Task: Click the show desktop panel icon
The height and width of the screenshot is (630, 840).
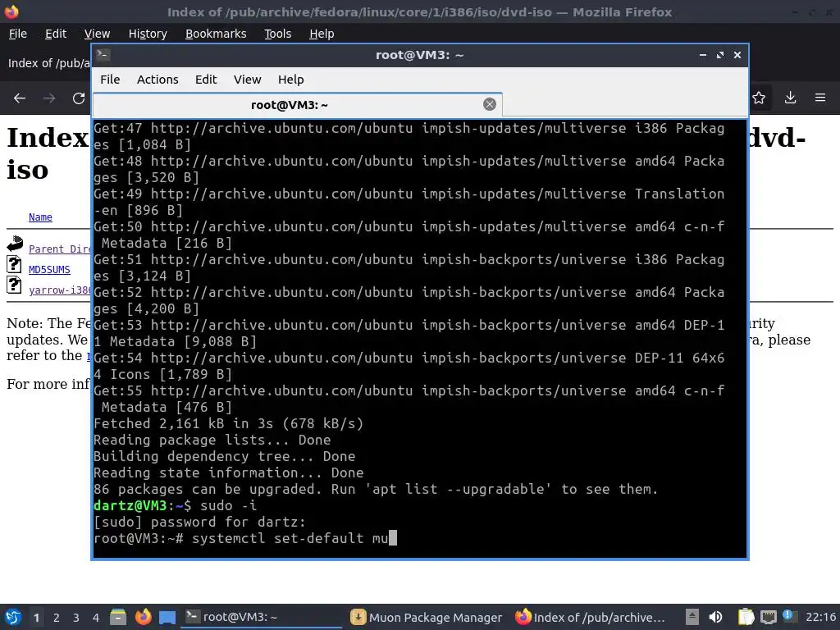Action: [167, 617]
